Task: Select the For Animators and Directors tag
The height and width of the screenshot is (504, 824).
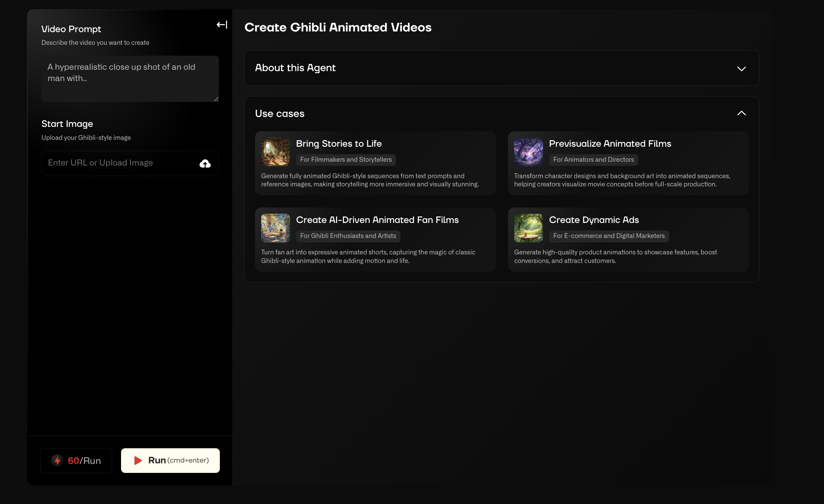Action: 593,160
